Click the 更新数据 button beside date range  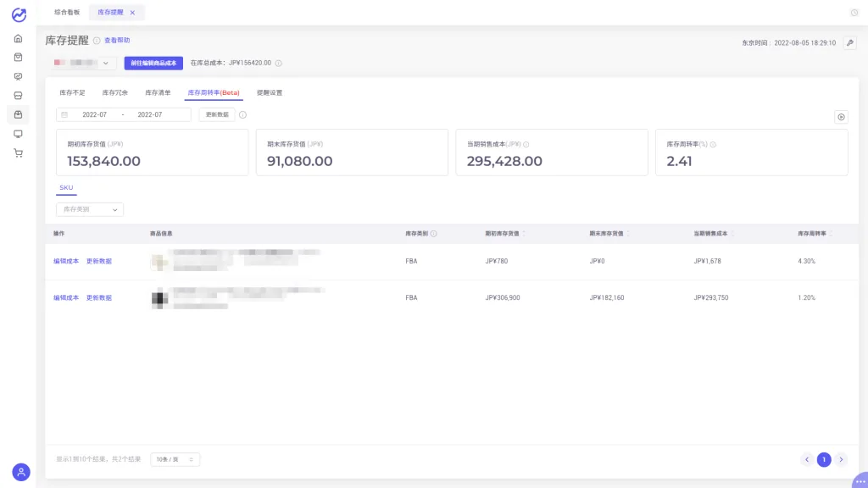point(217,114)
